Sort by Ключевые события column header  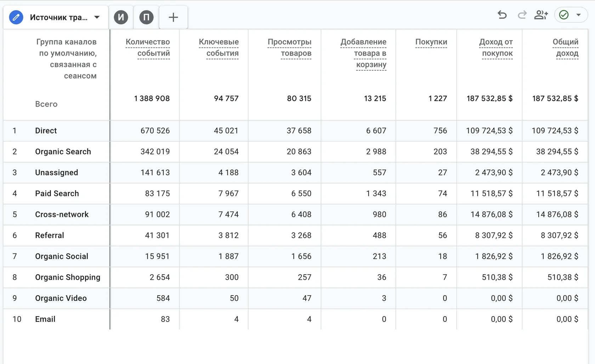click(219, 47)
